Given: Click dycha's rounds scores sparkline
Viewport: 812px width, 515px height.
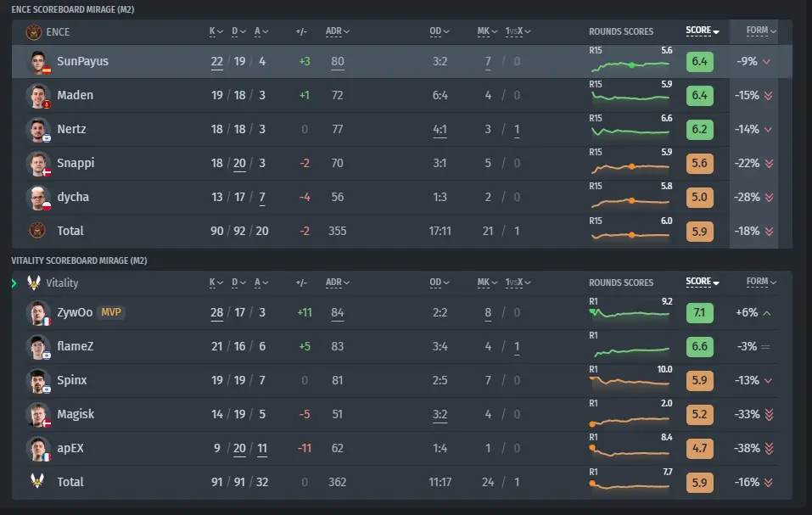Looking at the screenshot, I should tap(630, 201).
